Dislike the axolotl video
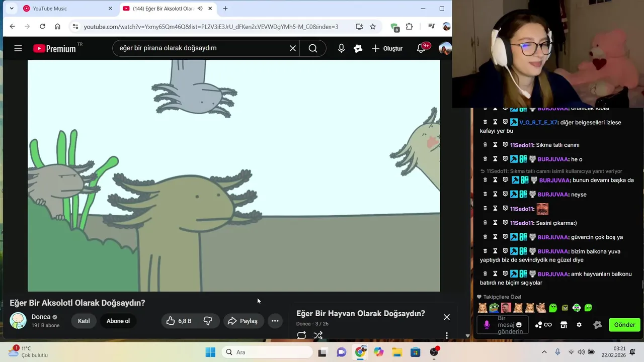The image size is (644, 362). (x=208, y=321)
